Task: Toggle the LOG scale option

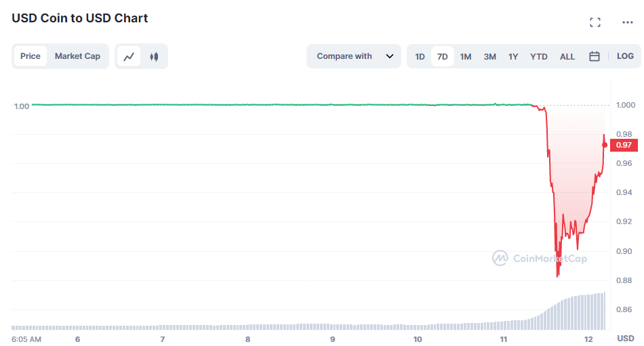Action: 625,56
